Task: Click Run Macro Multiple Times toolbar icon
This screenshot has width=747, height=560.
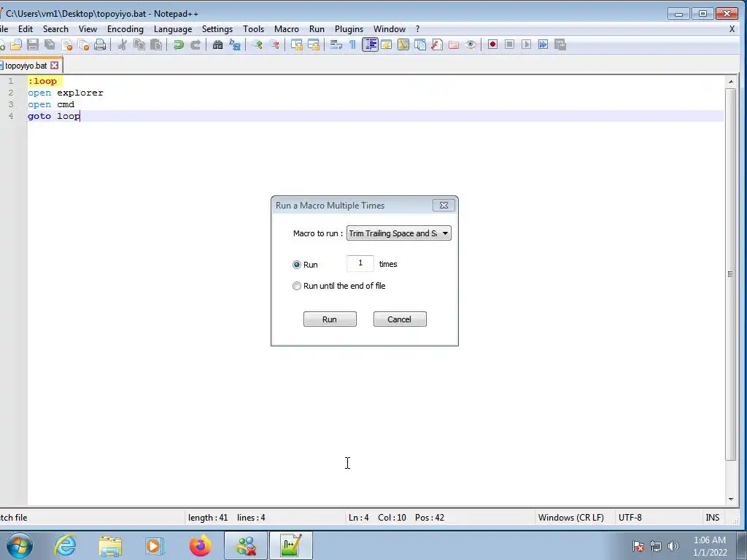Action: point(543,44)
